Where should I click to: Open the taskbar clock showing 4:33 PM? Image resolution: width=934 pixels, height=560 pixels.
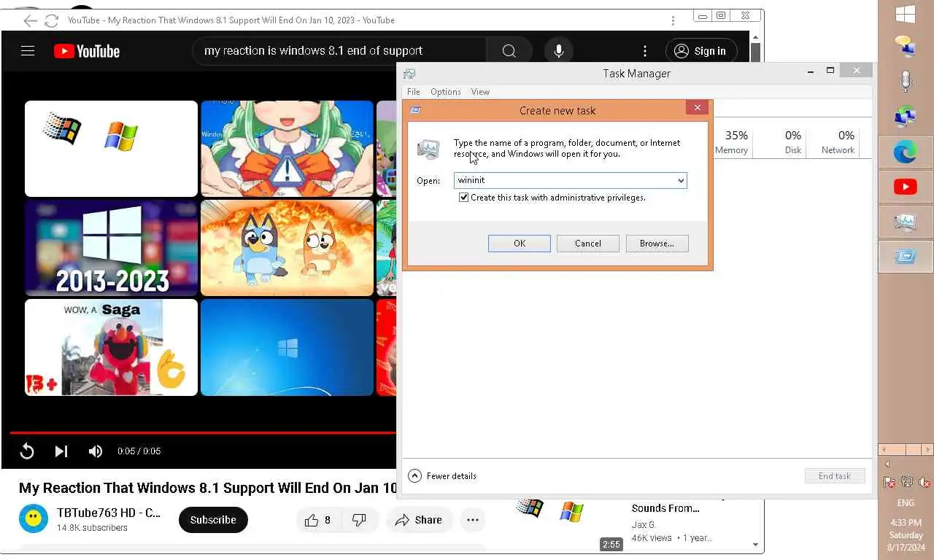(x=906, y=535)
